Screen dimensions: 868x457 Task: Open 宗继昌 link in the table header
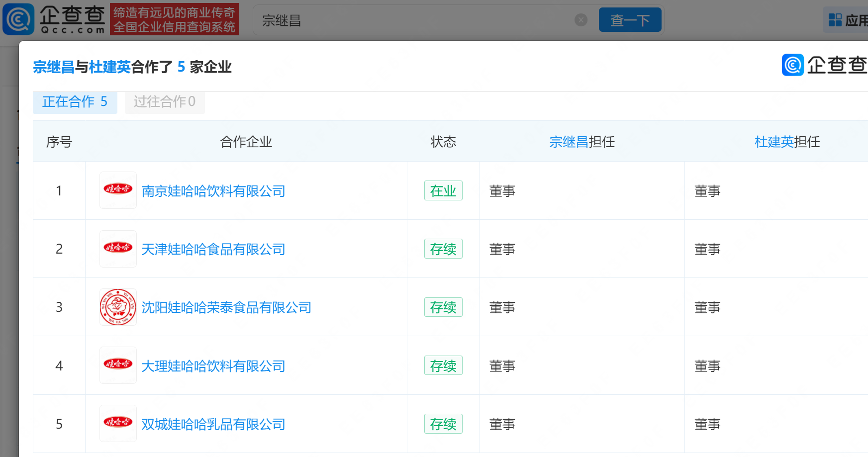coord(569,142)
